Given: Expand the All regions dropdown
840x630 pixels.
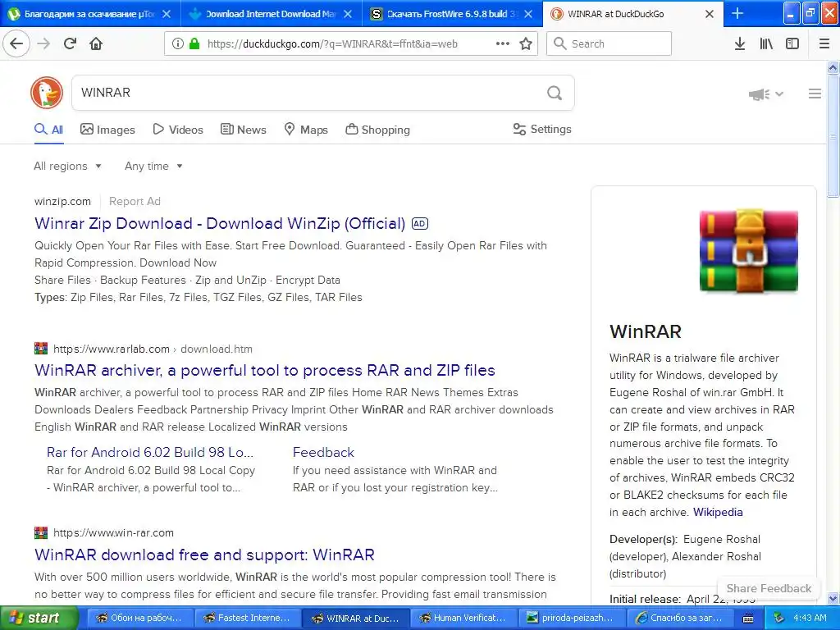Looking at the screenshot, I should (67, 166).
